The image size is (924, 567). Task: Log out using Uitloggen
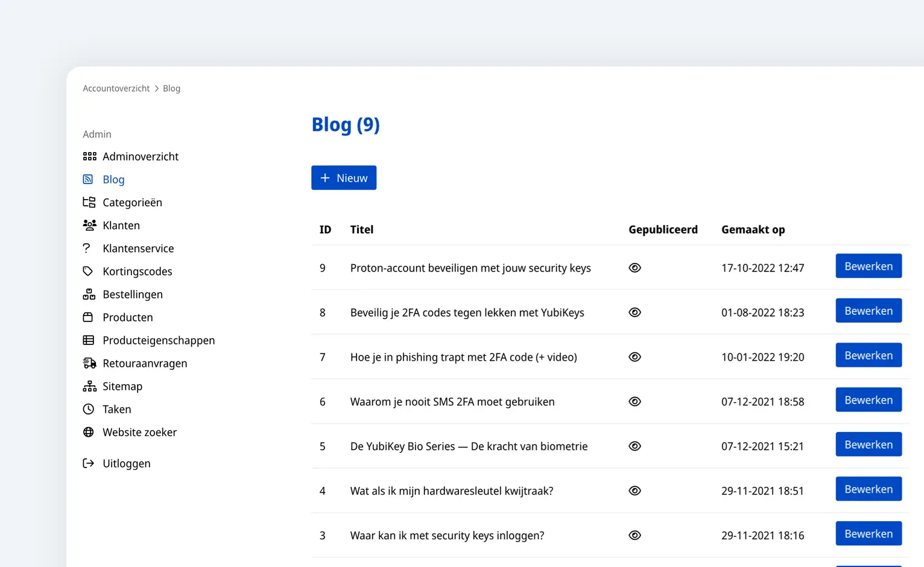coord(126,463)
